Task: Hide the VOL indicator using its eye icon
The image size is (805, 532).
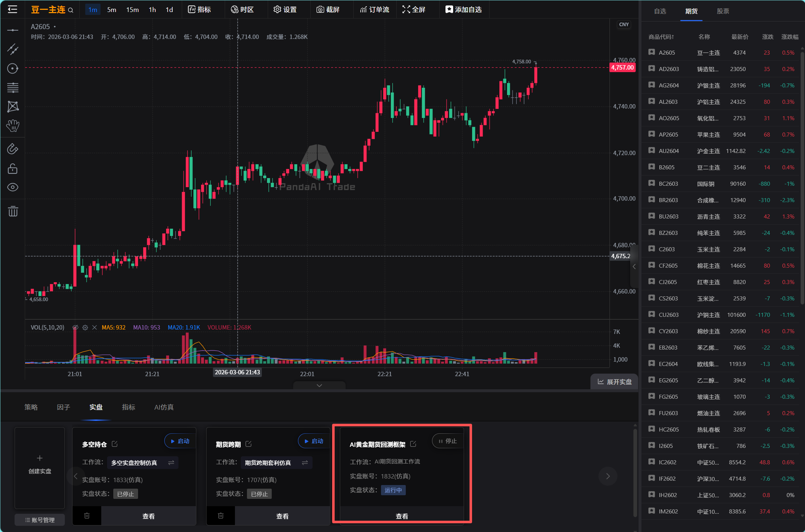Action: tap(75, 328)
